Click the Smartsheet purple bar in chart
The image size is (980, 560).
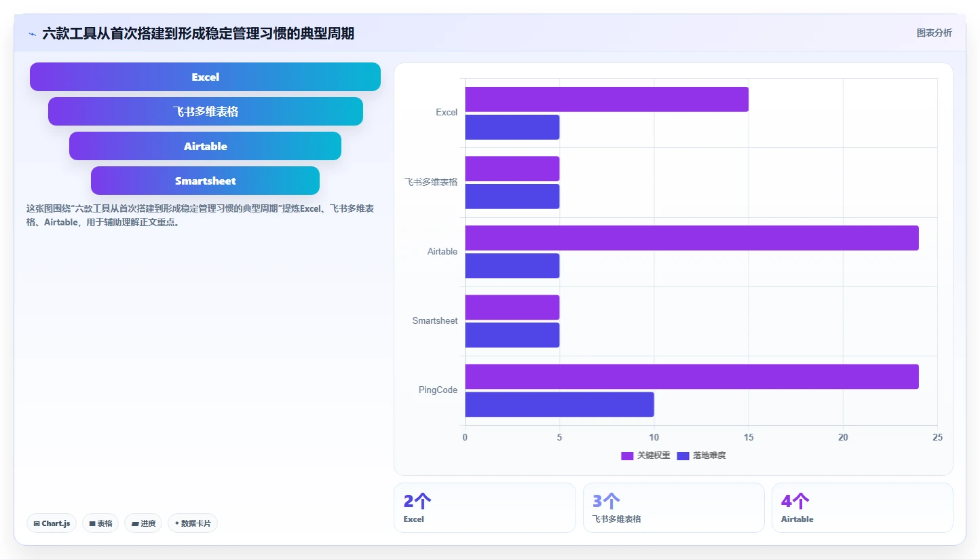point(512,307)
